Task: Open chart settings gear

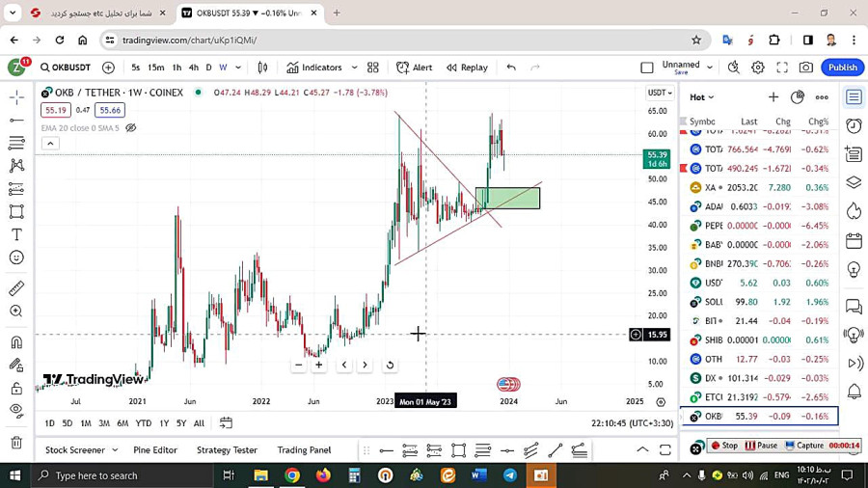Action: point(758,68)
